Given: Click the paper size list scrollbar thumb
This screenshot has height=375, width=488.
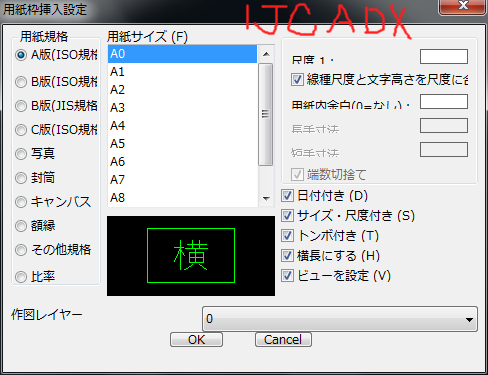Looking at the screenshot, I should (x=266, y=114).
